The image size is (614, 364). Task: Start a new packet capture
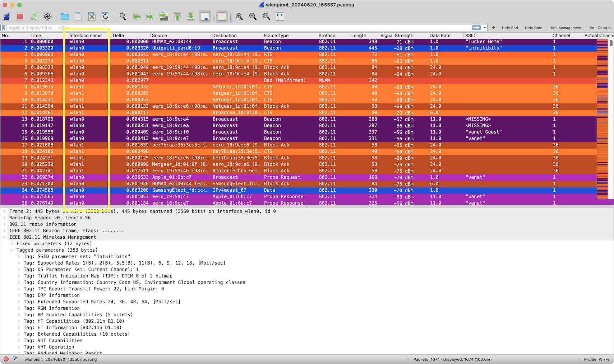6,17
